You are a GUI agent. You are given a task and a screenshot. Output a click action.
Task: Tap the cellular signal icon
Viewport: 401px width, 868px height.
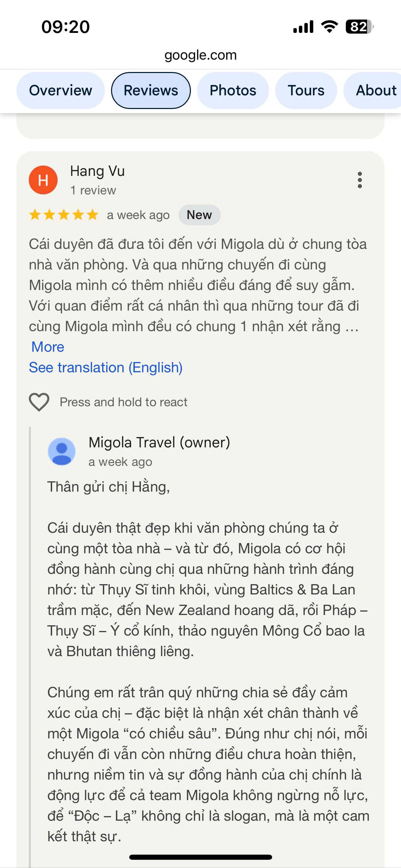303,27
